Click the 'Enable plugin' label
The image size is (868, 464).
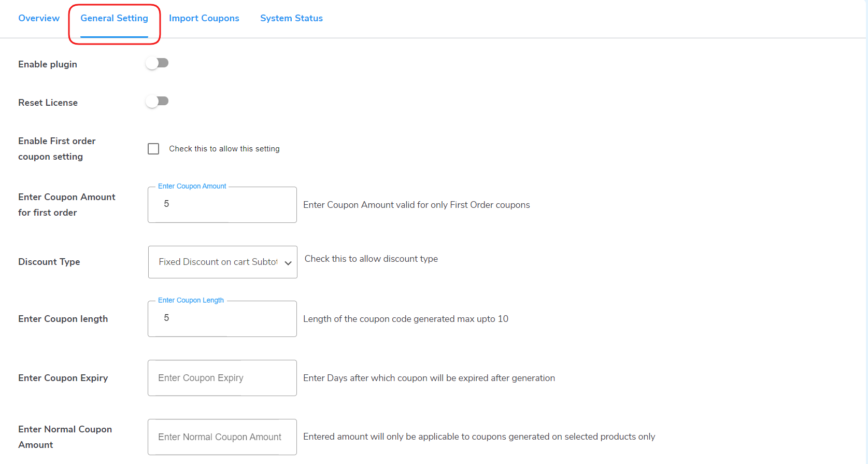point(48,64)
